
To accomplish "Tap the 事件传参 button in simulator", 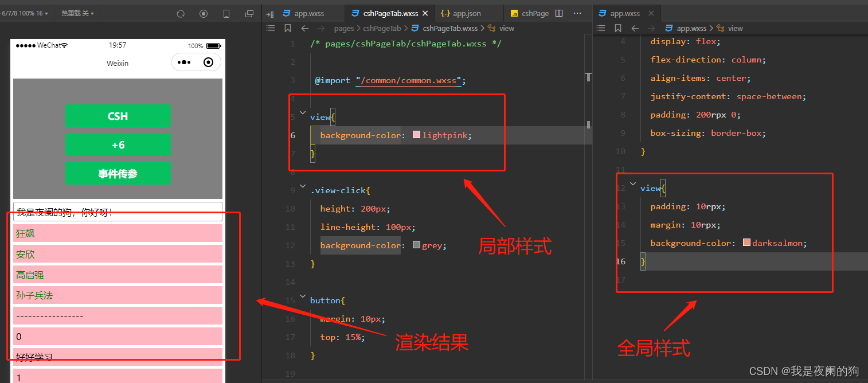I will pyautogui.click(x=118, y=173).
